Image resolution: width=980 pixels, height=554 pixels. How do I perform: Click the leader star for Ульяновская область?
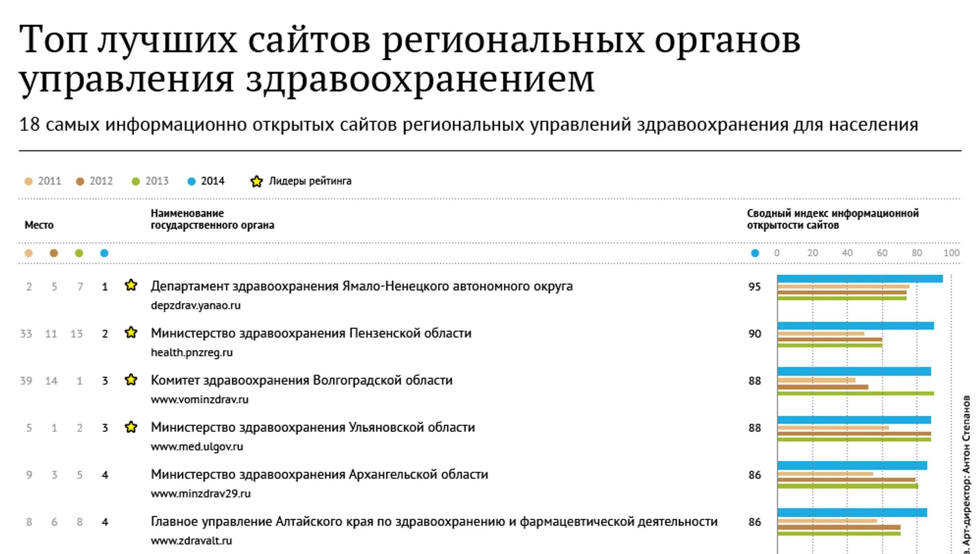click(x=131, y=426)
